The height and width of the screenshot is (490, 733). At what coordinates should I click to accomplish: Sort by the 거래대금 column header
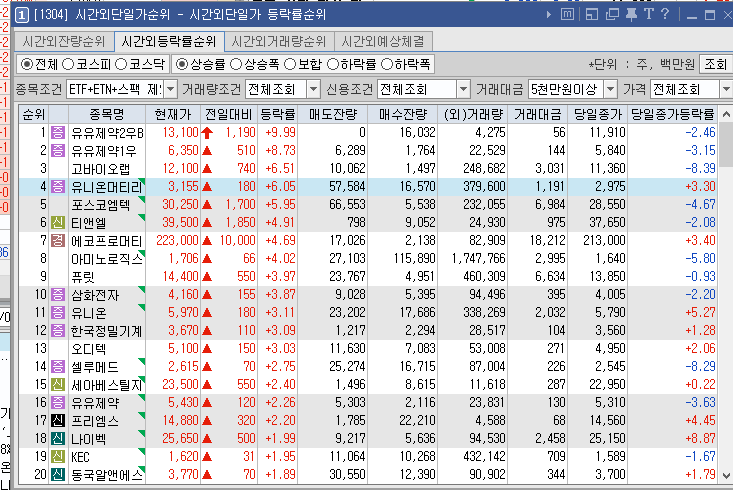coord(538,114)
